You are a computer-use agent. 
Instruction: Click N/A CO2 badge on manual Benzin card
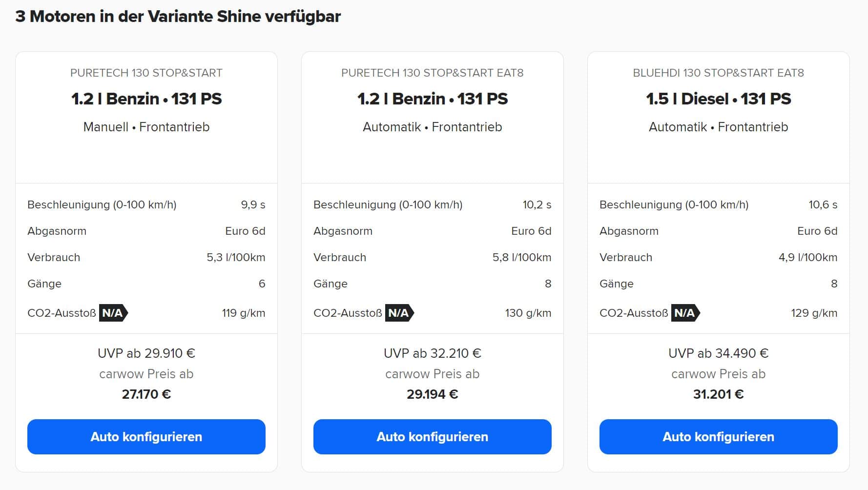tap(113, 313)
